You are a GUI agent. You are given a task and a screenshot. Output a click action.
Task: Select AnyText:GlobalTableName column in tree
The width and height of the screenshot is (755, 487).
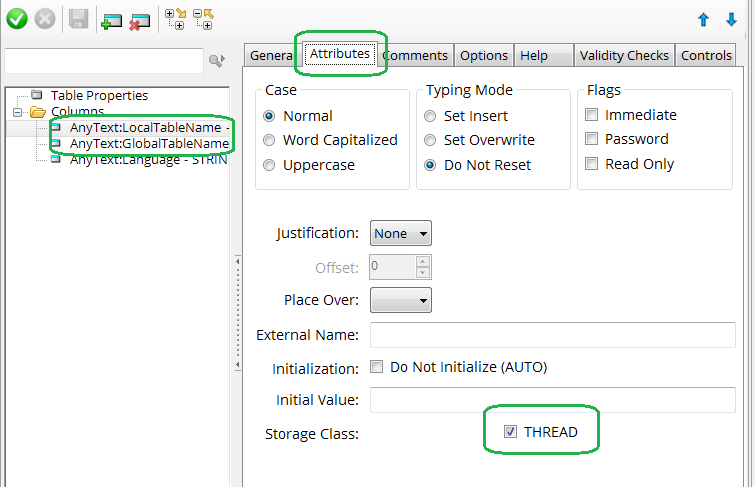[x=148, y=144]
